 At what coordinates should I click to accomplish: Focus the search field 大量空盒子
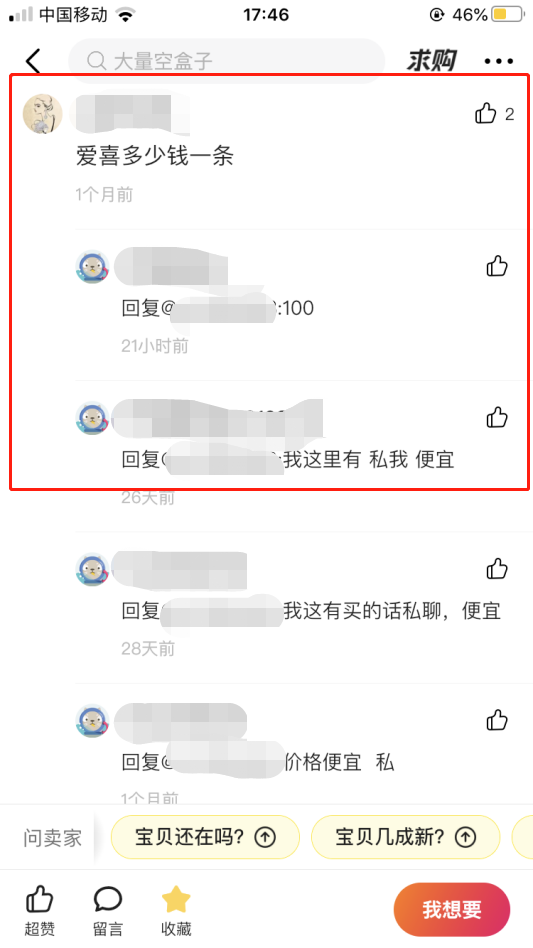pyautogui.click(x=227, y=61)
